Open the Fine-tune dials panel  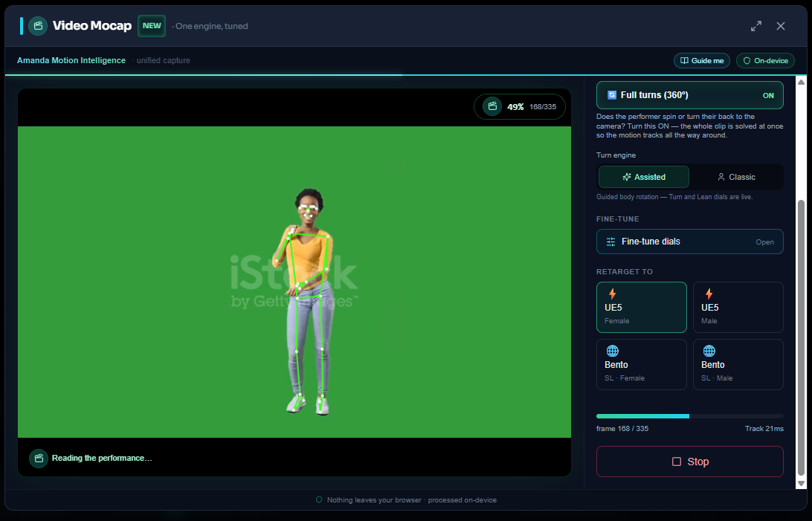[690, 242]
